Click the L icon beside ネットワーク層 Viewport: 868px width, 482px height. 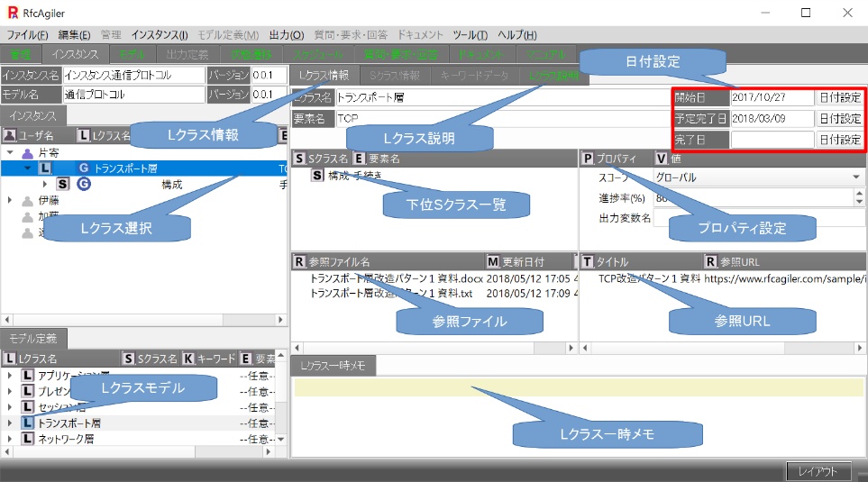(x=28, y=439)
